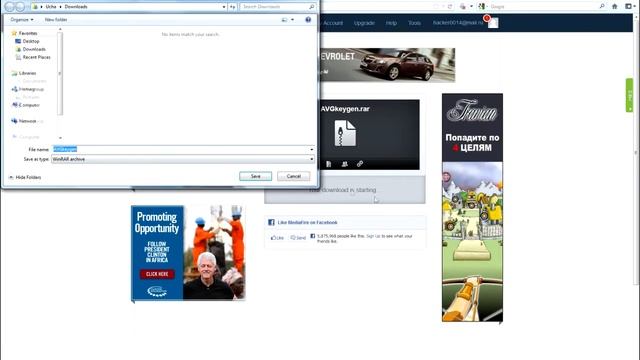Collapse folders with Hide Folders
Screen dimensions: 640x360
pyautogui.click(x=25, y=177)
